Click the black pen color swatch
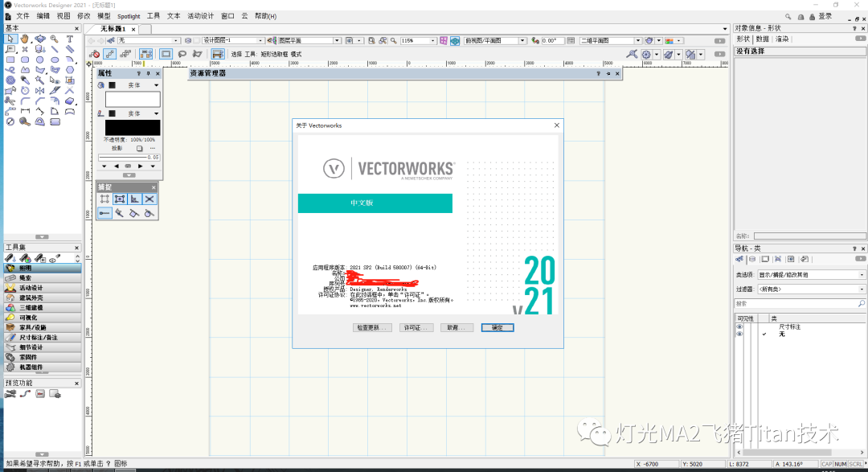Viewport: 868px width, 472px height. [133, 127]
